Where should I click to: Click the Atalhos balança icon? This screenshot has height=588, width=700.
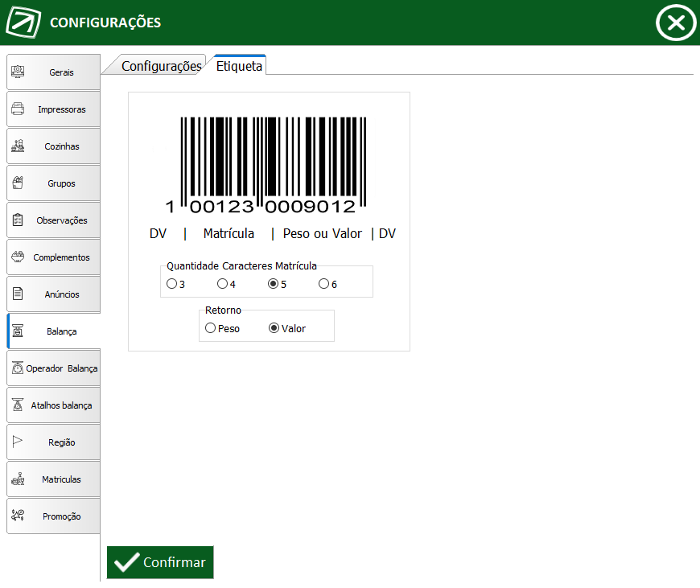click(18, 405)
